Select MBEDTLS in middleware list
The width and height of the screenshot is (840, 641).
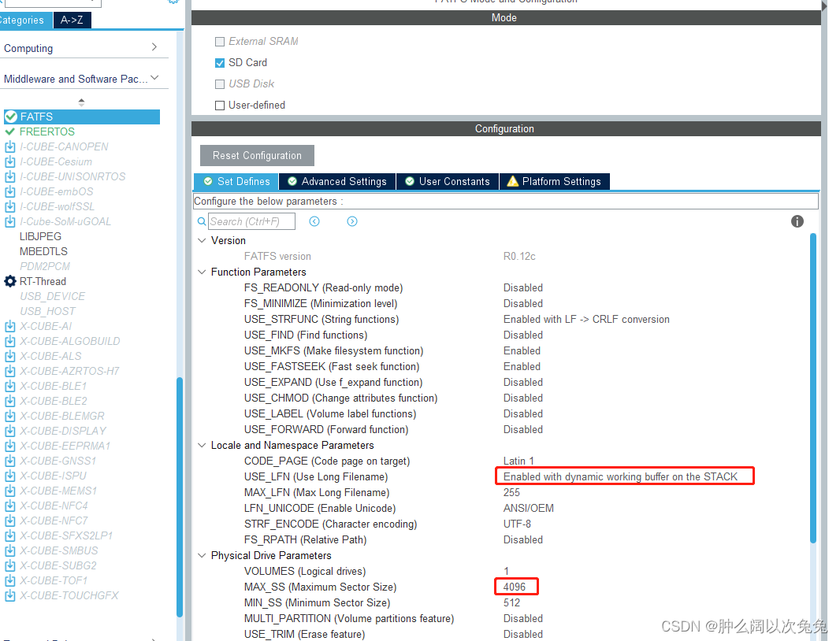44,252
